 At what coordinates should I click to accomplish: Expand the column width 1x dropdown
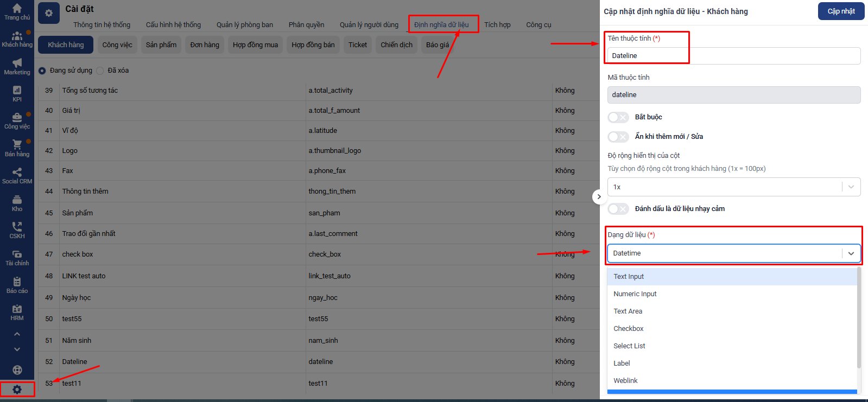733,187
